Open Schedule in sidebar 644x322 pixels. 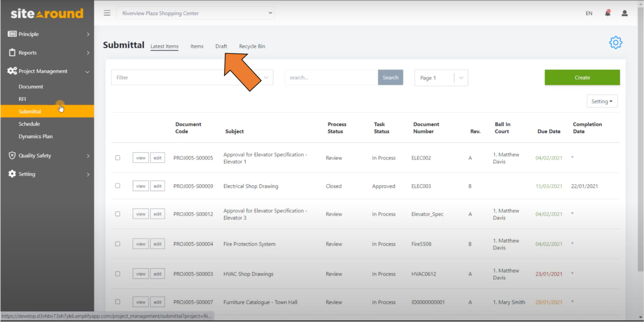click(29, 124)
